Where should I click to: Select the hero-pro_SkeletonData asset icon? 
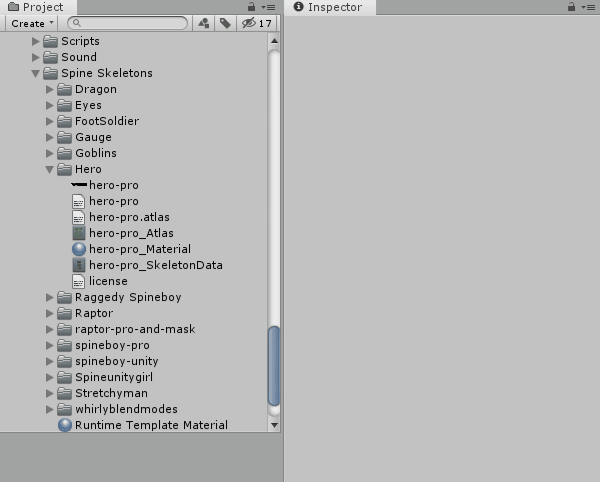tap(79, 265)
